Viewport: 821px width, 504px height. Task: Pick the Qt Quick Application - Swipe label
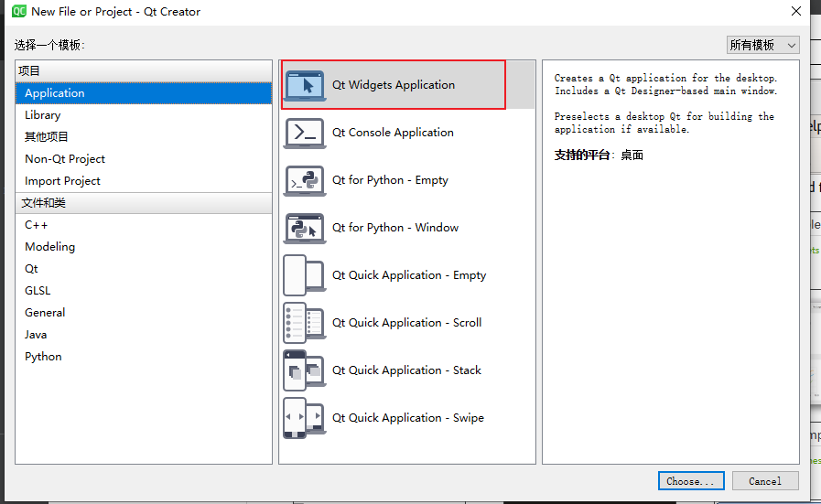(408, 418)
